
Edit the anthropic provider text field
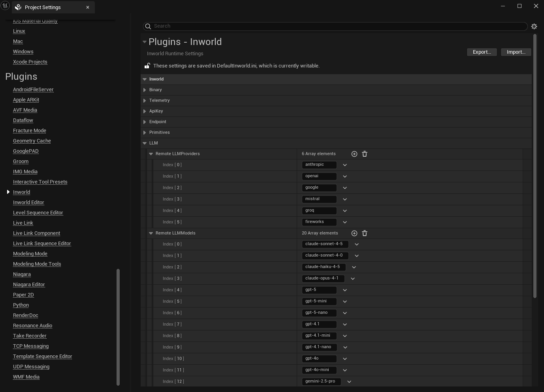(319, 165)
